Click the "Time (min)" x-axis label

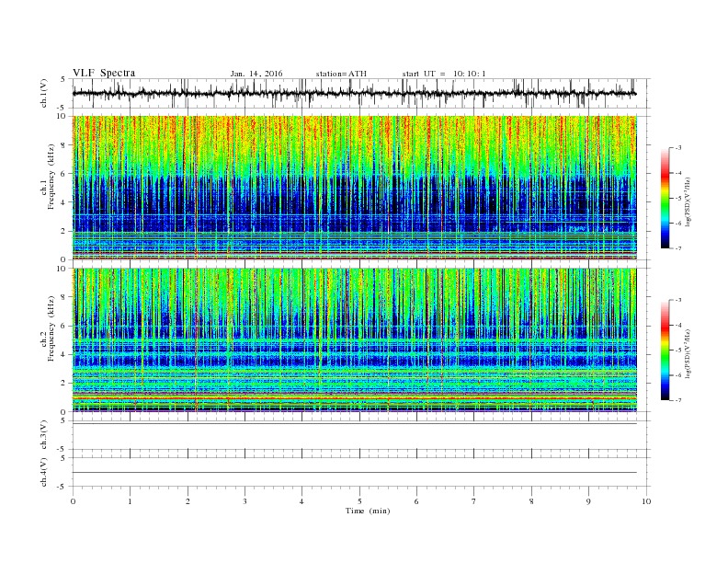[368, 511]
